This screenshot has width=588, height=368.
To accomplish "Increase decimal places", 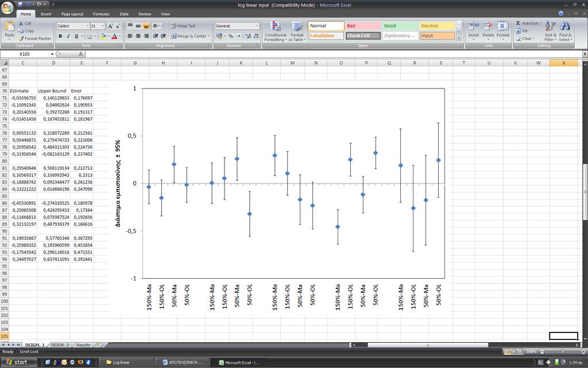I will pyautogui.click(x=248, y=36).
